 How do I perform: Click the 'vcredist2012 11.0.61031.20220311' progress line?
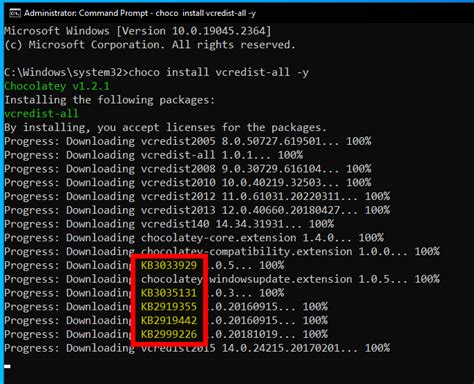tap(197, 196)
